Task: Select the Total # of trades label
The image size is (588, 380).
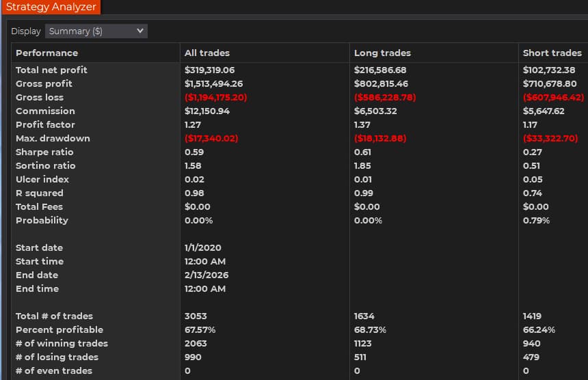Action: pyautogui.click(x=55, y=316)
